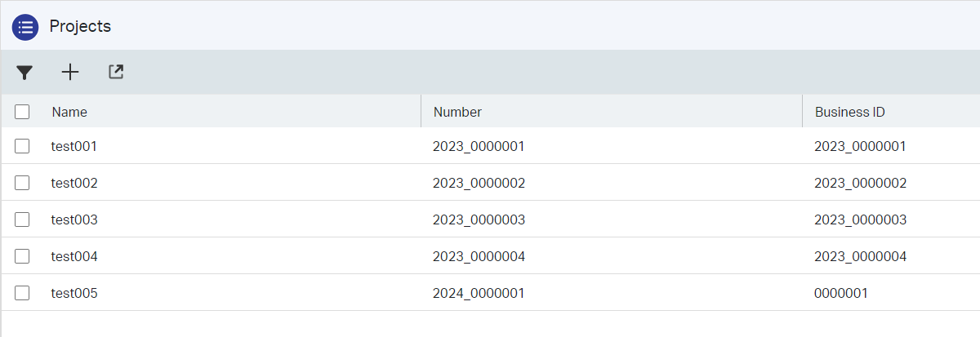
Task: Mark the test005 checkbox
Action: [x=23, y=293]
